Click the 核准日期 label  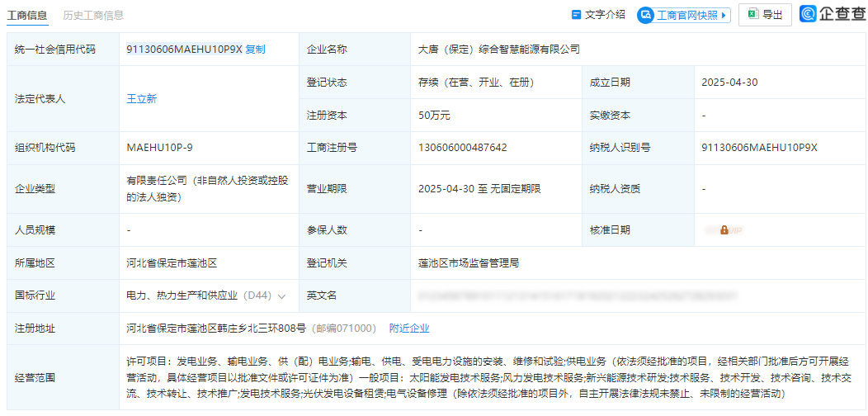tap(610, 230)
